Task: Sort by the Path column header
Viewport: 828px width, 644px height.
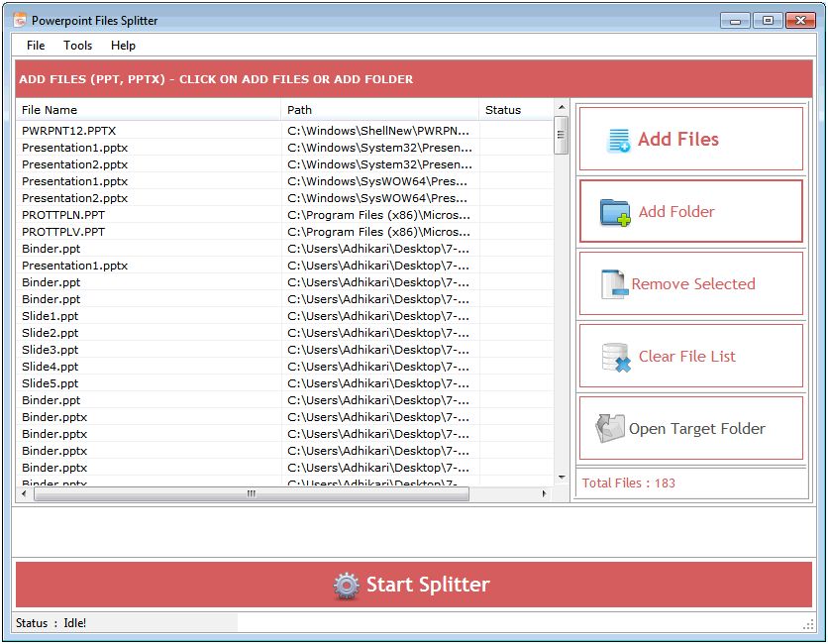Action: [379, 110]
